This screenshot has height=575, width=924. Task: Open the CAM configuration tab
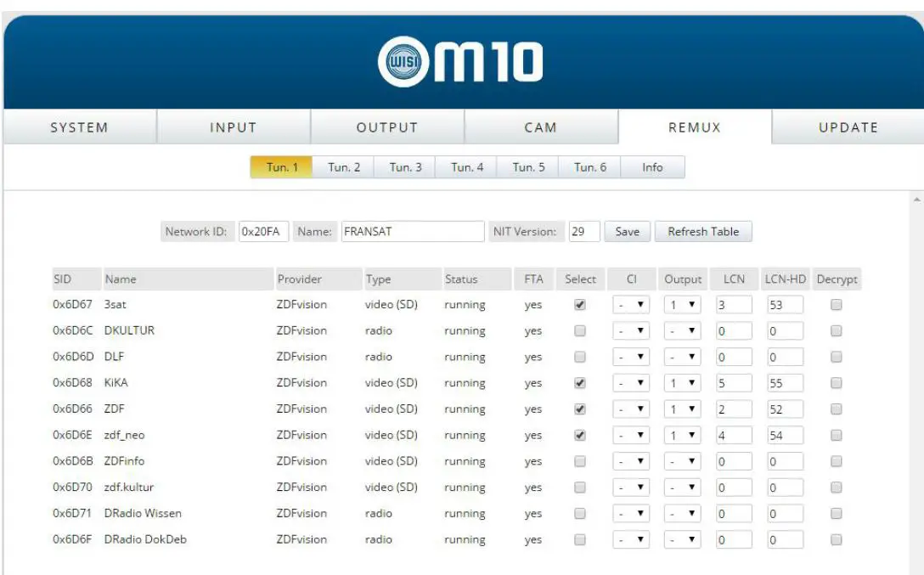540,127
